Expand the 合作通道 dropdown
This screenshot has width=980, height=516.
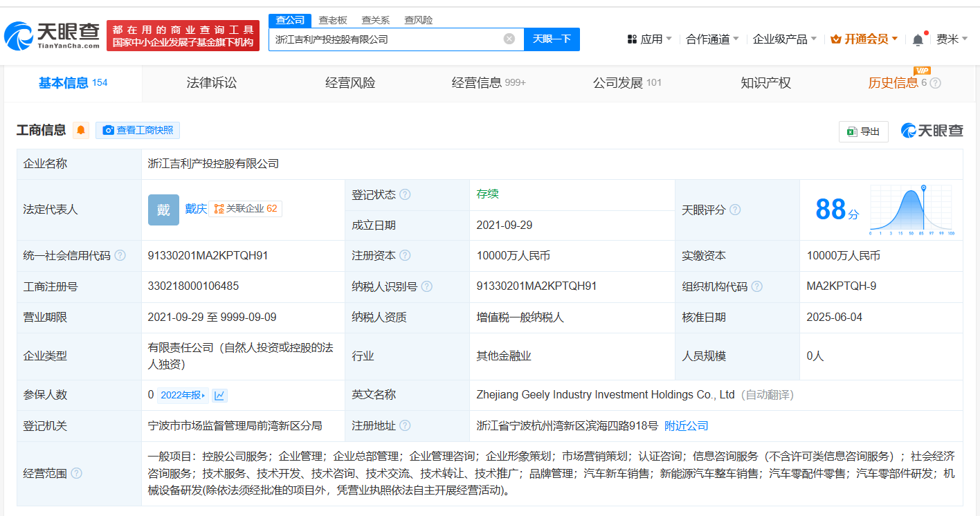712,39
